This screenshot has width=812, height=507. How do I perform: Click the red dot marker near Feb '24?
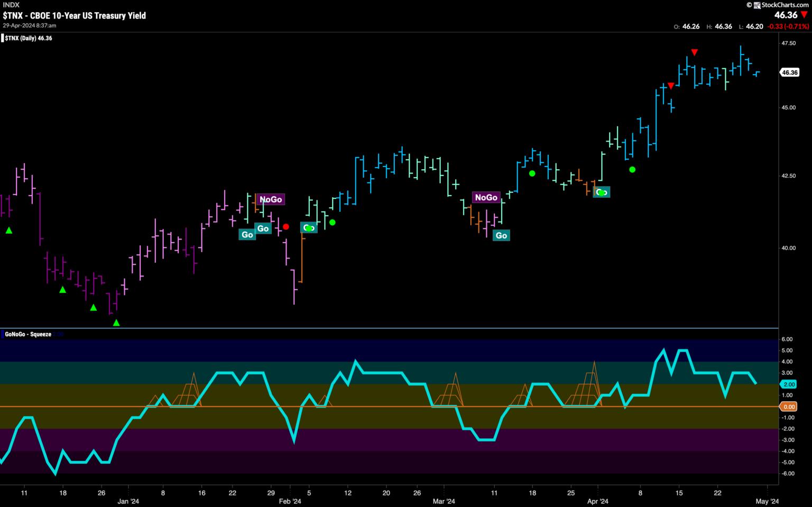click(286, 227)
